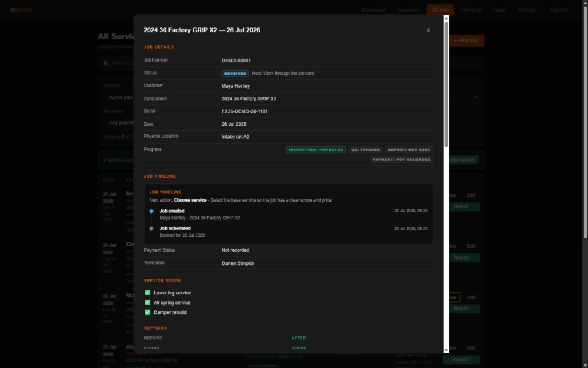
Task: Click the BEFORE settings column header
Action: [153, 338]
